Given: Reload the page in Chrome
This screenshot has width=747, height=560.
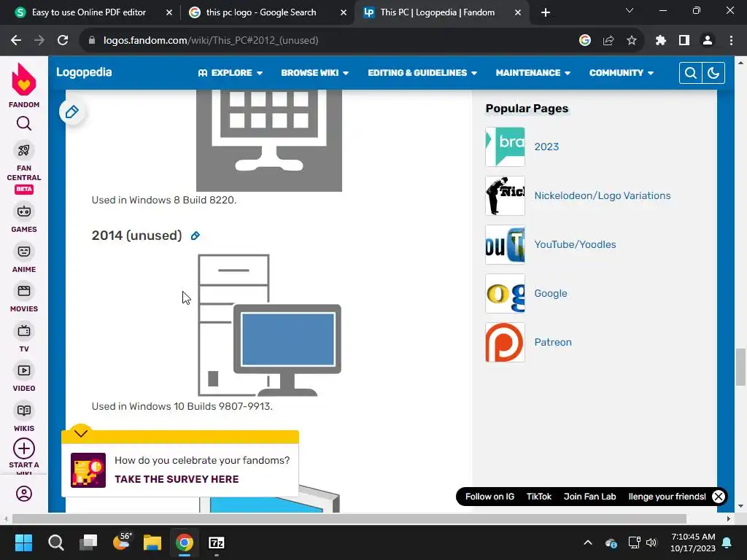Looking at the screenshot, I should point(63,41).
